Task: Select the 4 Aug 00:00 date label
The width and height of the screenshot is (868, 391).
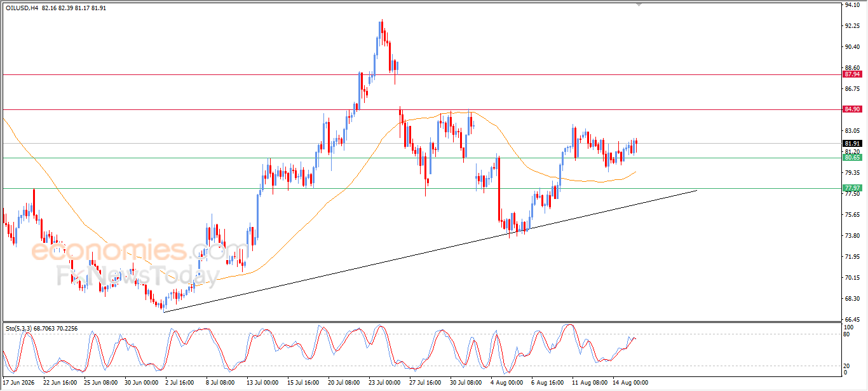Action: (x=506, y=383)
